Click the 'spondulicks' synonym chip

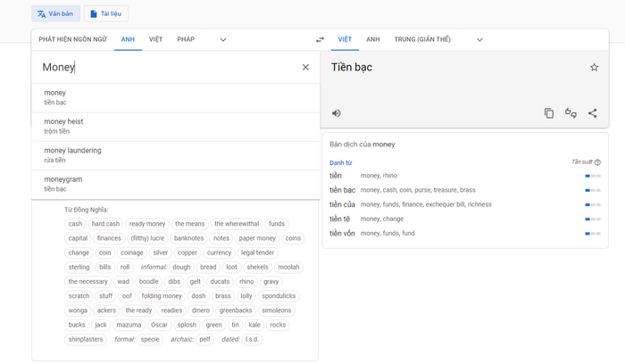(x=279, y=296)
